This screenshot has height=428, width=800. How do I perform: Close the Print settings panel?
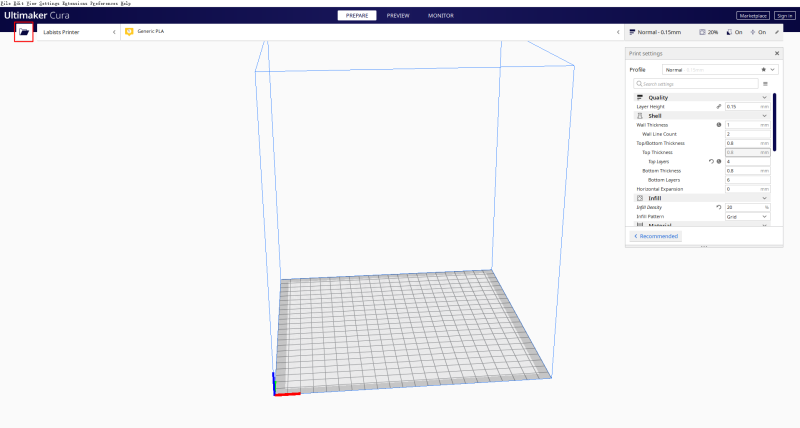pos(777,53)
